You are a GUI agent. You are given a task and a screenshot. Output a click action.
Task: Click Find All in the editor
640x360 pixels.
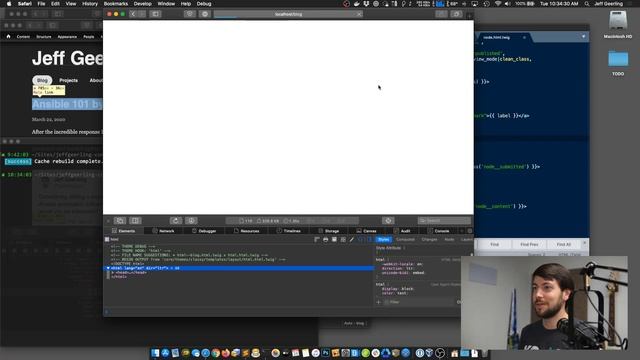(x=564, y=244)
